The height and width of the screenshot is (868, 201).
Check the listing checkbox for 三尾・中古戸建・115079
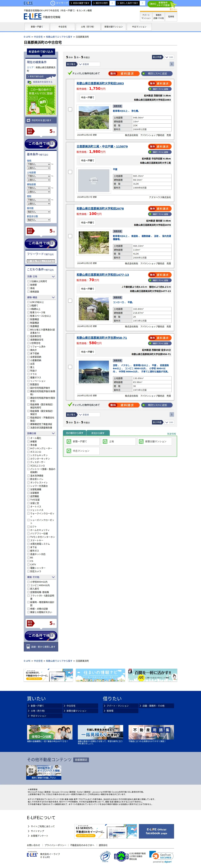[70, 172]
